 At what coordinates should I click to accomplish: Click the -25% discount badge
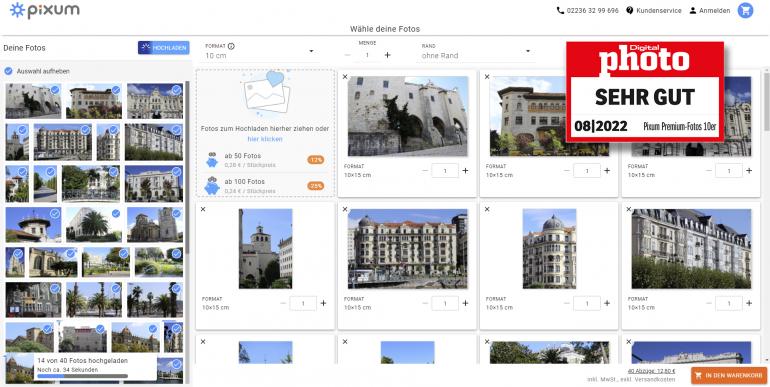tap(316, 186)
